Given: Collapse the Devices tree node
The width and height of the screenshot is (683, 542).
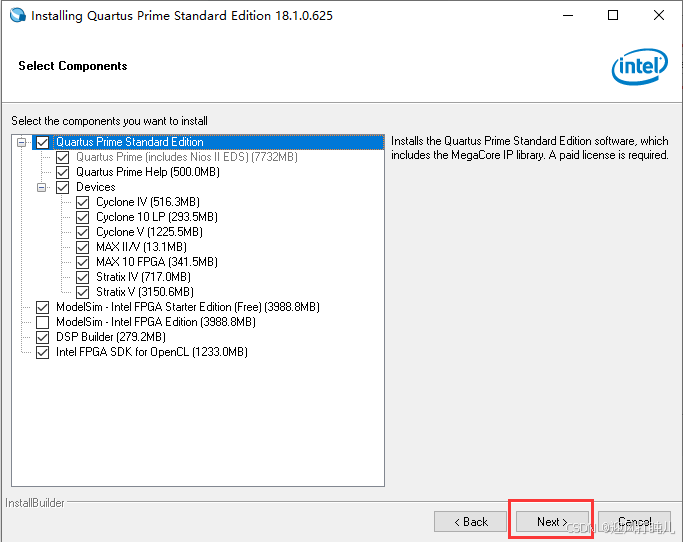Looking at the screenshot, I should [x=41, y=187].
